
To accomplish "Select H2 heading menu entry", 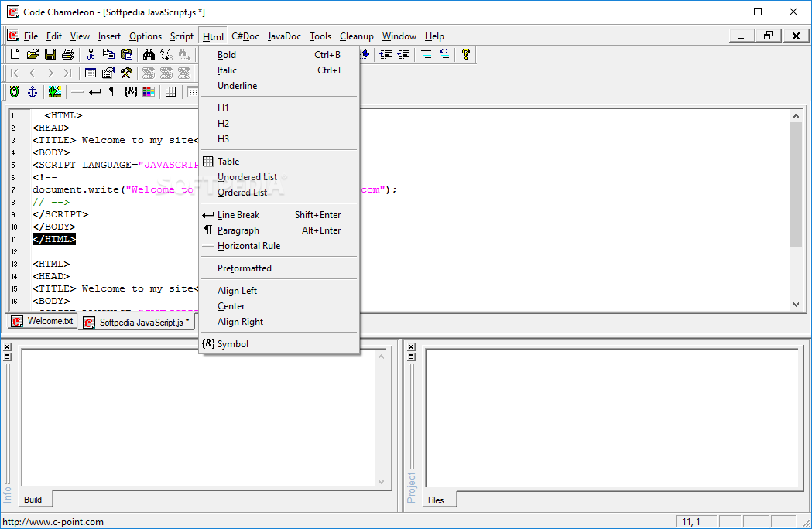I will 279,123.
